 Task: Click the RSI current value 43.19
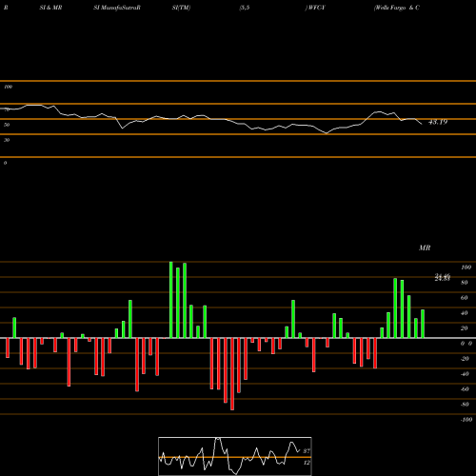[x=438, y=122]
